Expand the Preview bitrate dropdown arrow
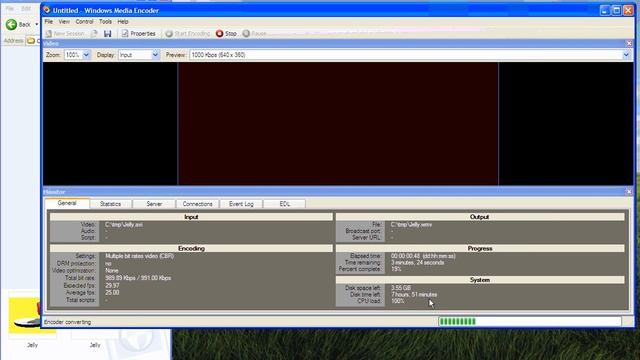 coord(626,55)
